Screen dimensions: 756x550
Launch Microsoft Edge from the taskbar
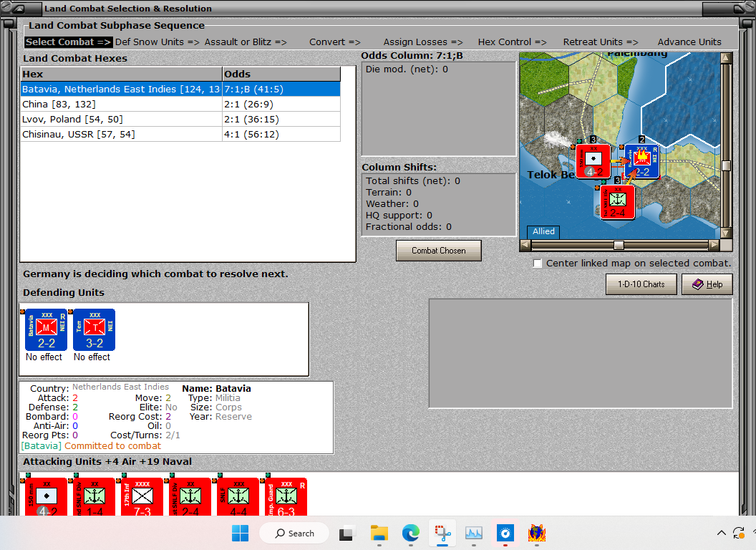click(410, 533)
